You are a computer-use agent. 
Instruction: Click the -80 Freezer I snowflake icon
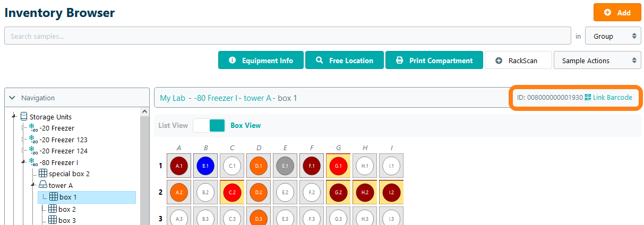click(33, 162)
